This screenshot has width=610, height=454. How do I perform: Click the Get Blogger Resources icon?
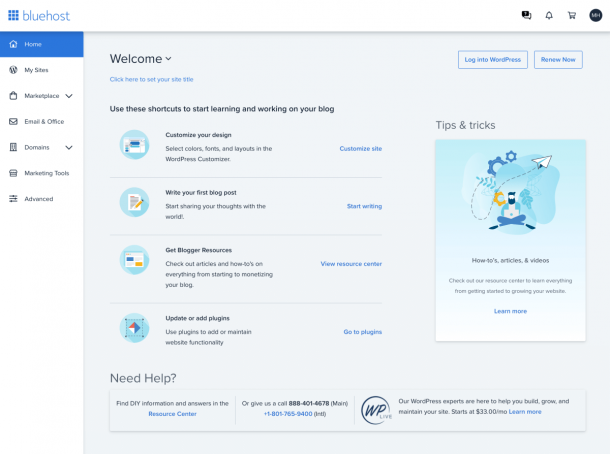click(134, 260)
